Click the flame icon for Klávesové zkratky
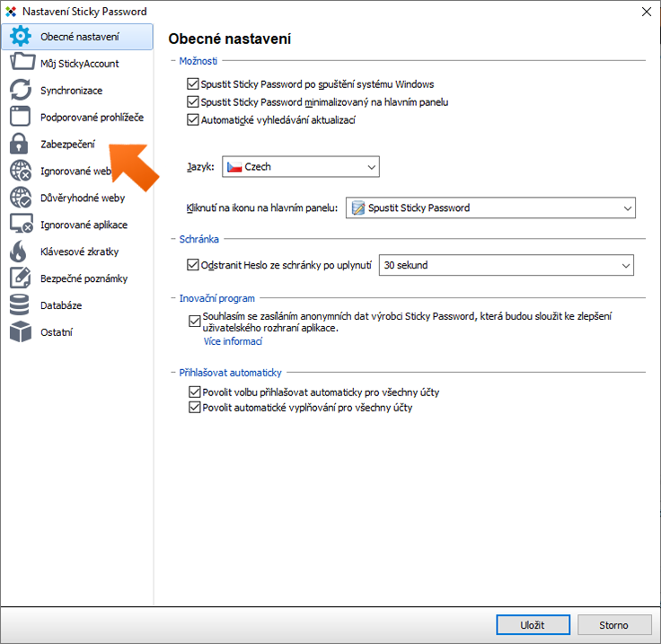 coord(18,251)
